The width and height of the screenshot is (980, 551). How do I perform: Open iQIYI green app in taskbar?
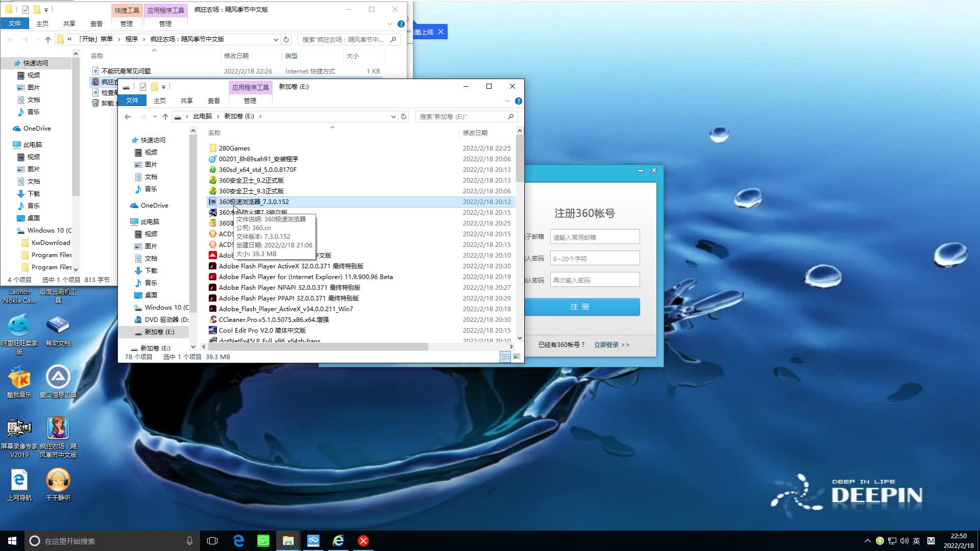pos(263,541)
